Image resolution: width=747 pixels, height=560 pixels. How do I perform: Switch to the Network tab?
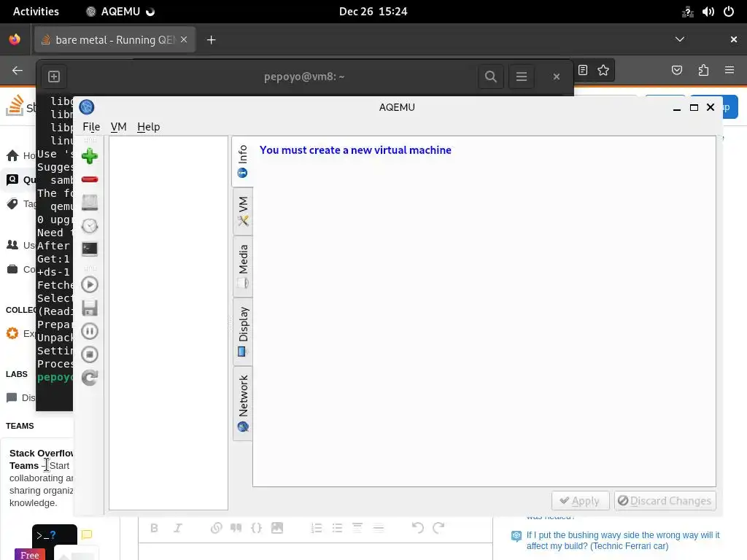(243, 403)
